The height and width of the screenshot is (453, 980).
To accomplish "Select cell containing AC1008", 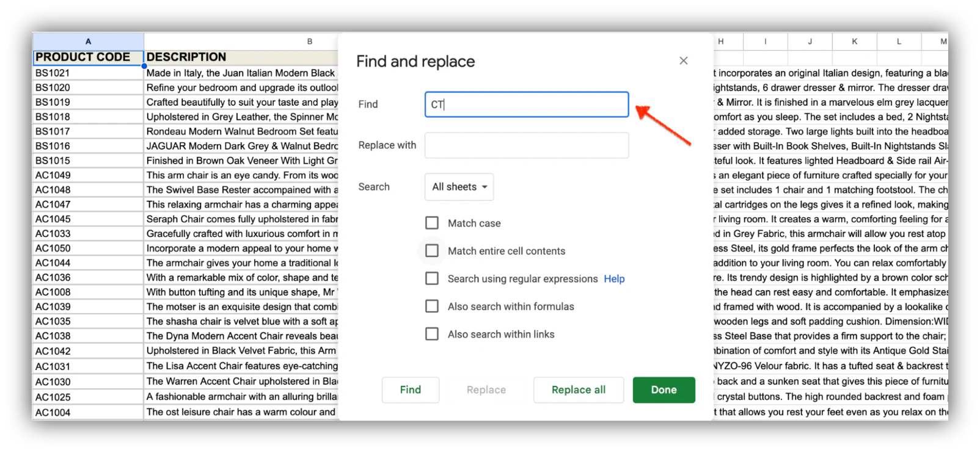I will tap(88, 292).
